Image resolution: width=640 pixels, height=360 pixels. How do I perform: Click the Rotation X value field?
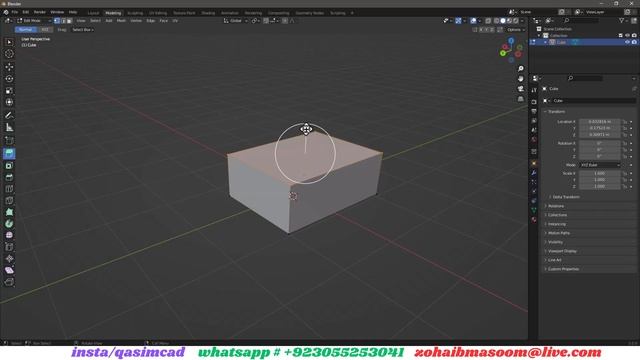(x=600, y=143)
